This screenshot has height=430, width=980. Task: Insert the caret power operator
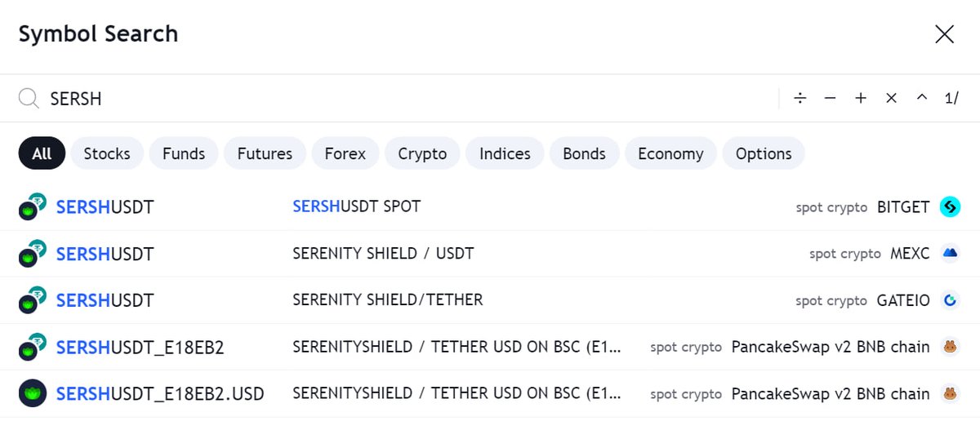[922, 98]
